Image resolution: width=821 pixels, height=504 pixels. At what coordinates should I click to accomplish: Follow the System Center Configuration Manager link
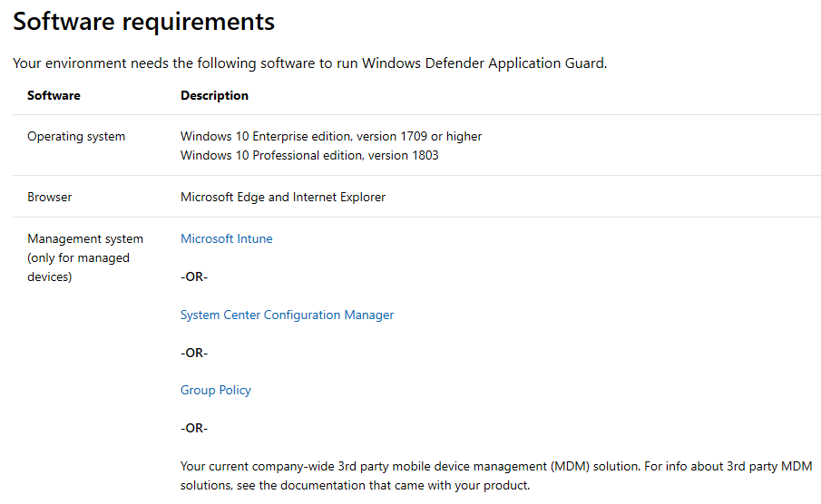coord(287,315)
